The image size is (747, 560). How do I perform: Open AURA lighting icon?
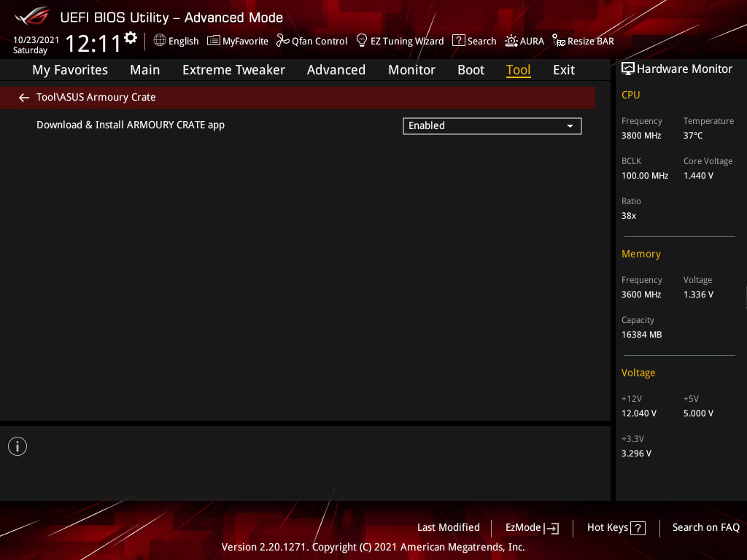[x=511, y=41]
